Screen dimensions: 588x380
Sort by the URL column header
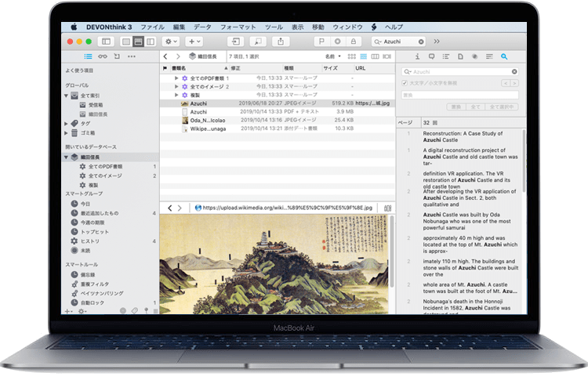coord(361,68)
